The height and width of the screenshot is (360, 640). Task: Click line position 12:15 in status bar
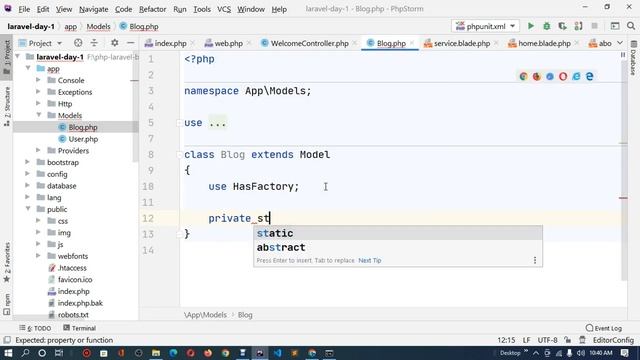point(506,340)
